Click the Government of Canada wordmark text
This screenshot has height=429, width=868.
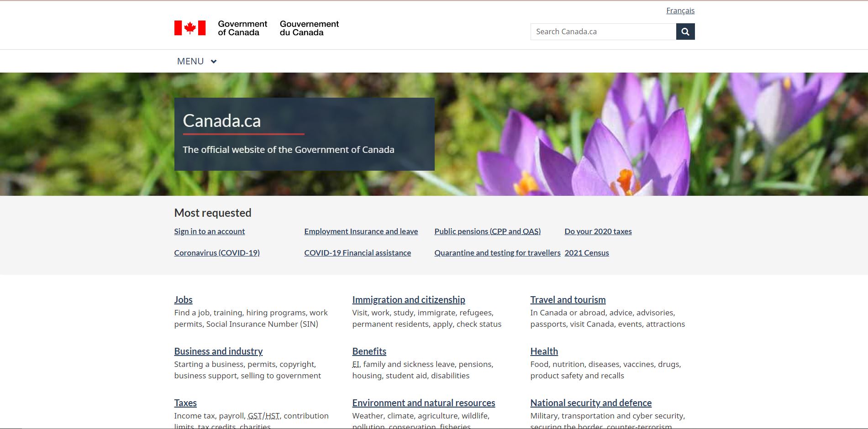coord(242,28)
